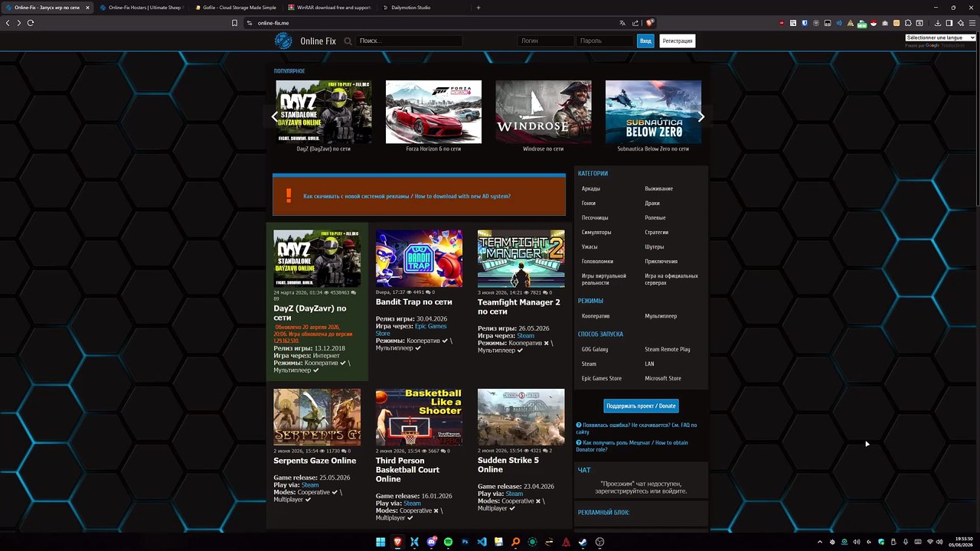This screenshot has width=980, height=551.
Task: Click Поддержать проект / Donate button
Action: 642,406
